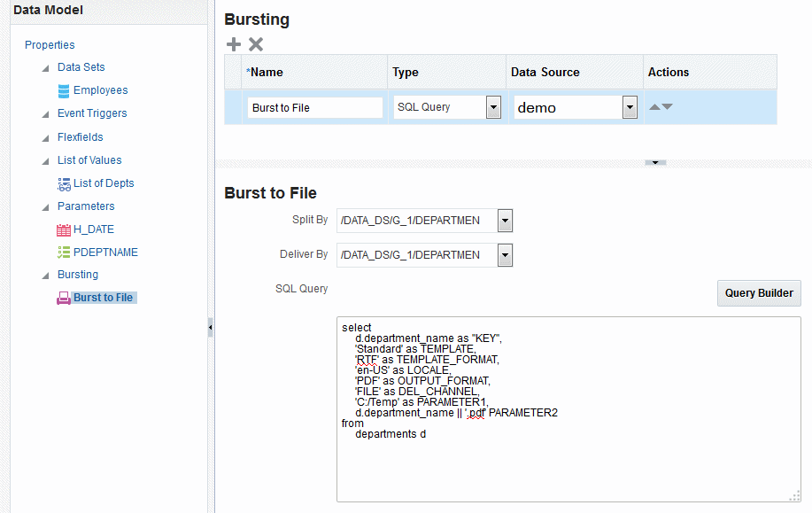Click the Actions column header
Viewport: 812px width, 513px height.
click(x=710, y=72)
